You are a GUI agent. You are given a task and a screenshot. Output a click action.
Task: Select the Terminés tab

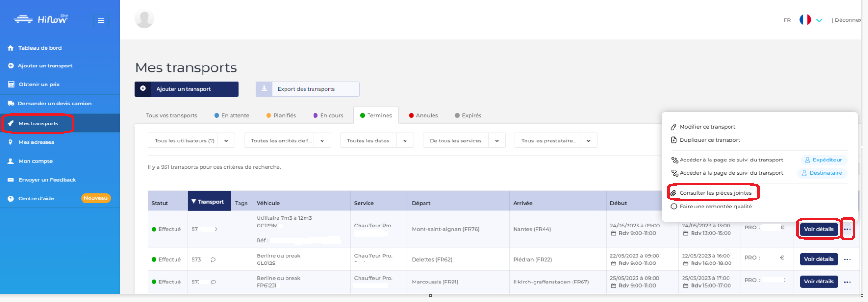coord(376,116)
